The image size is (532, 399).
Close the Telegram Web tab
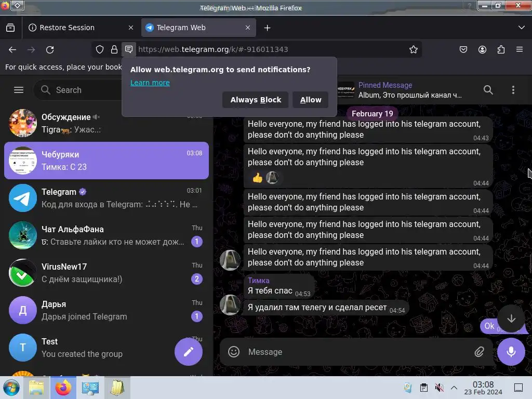tap(248, 28)
